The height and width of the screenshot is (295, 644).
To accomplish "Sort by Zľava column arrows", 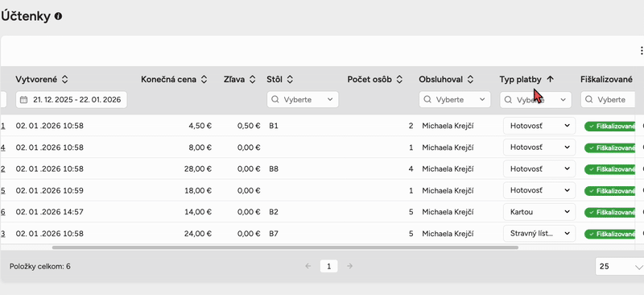I will click(x=253, y=80).
